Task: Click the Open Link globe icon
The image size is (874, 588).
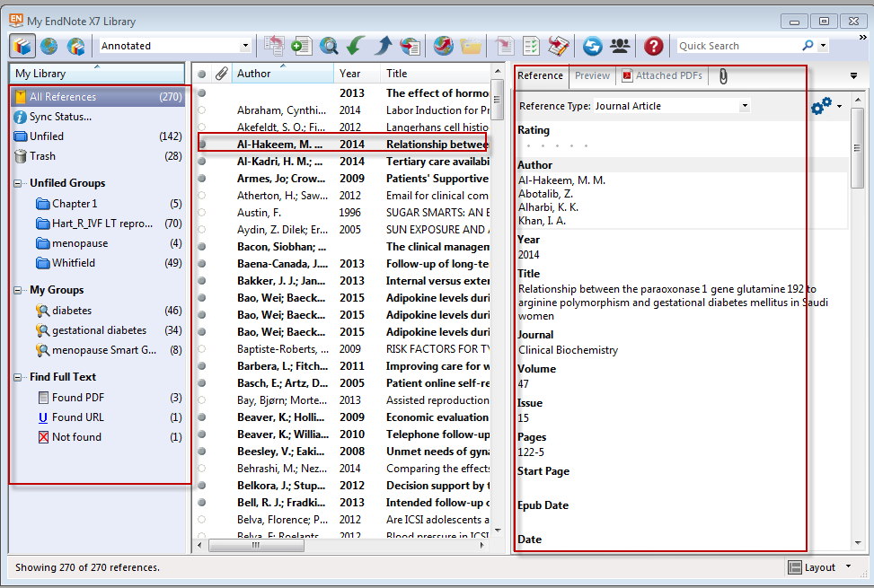Action: click(x=443, y=46)
